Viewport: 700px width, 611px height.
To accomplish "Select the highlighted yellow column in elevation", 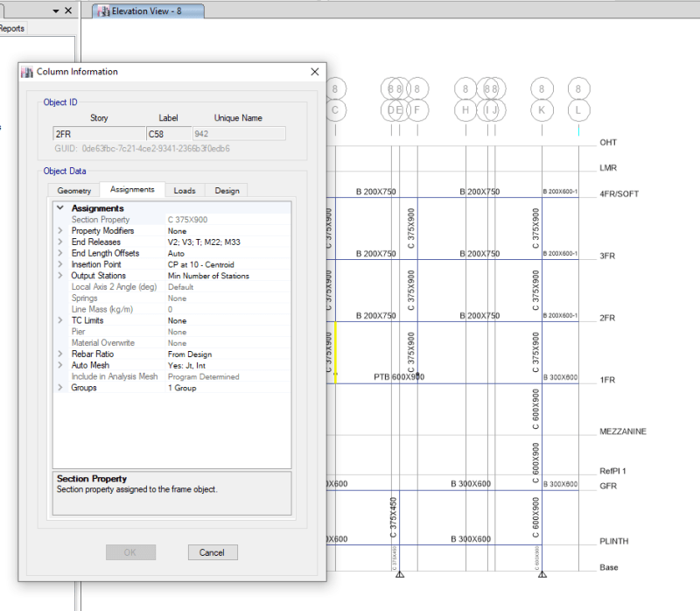I will (335, 353).
